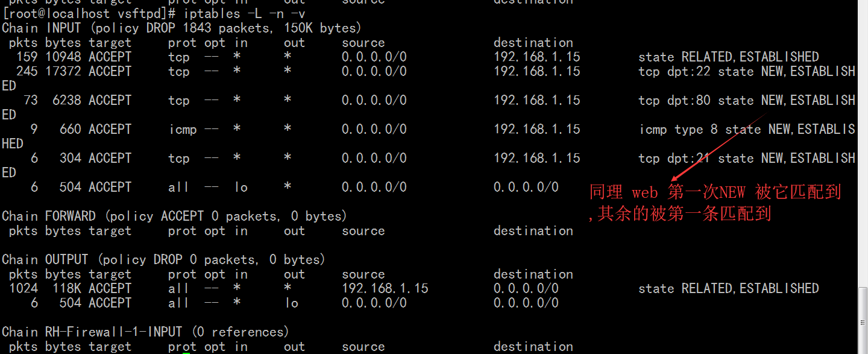Click packet count '73' of the dpt:80 rule
This screenshot has height=354, width=868.
click(x=31, y=100)
